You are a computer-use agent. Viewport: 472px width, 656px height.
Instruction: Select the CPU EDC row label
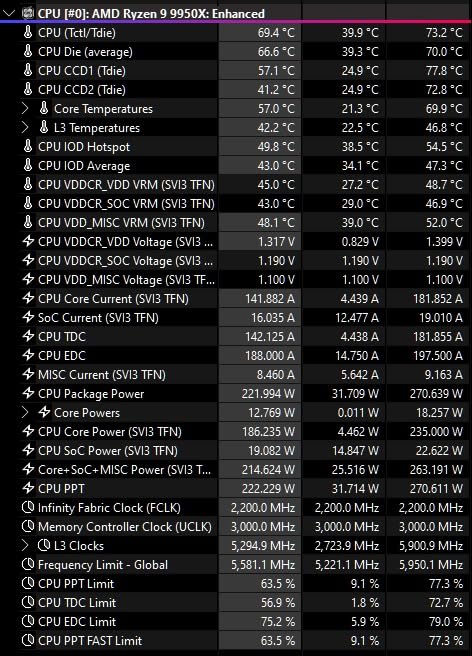click(x=62, y=356)
